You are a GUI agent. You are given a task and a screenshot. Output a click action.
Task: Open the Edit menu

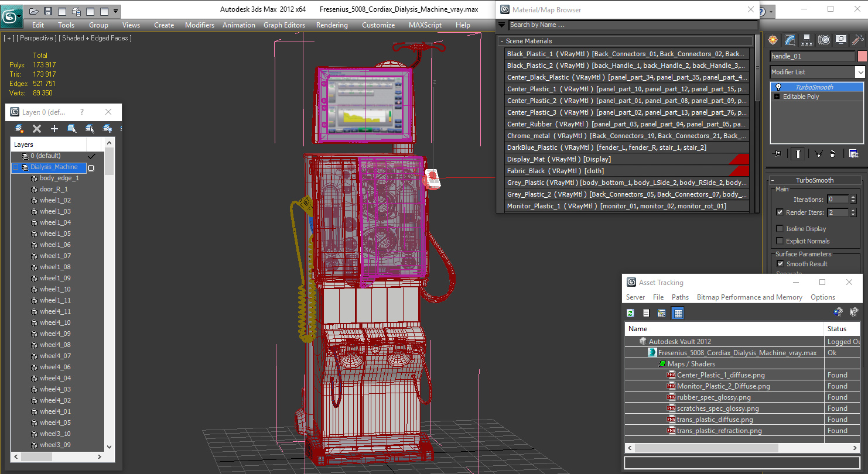38,25
